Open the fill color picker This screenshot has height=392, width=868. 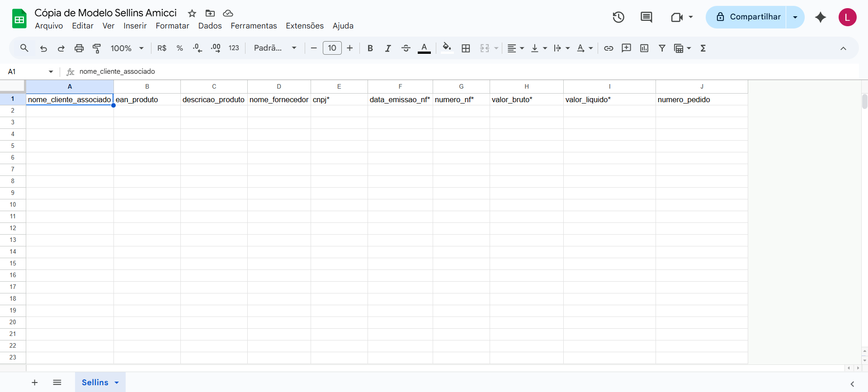(x=447, y=48)
